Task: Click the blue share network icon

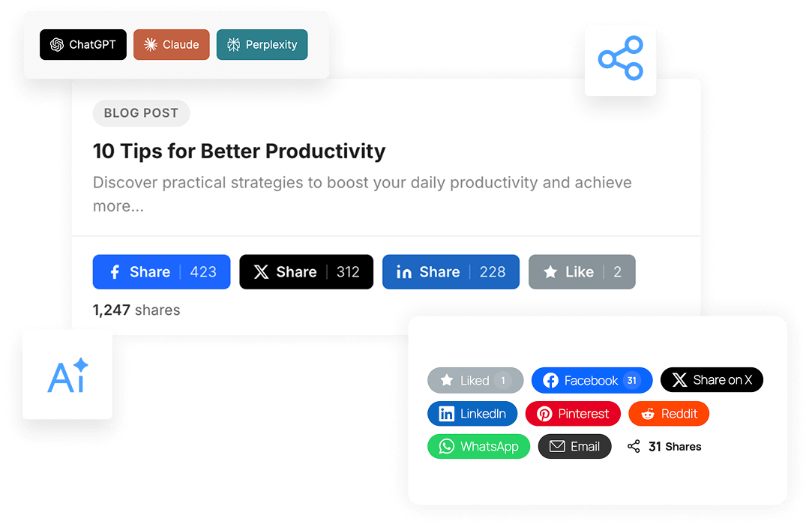Action: 620,59
